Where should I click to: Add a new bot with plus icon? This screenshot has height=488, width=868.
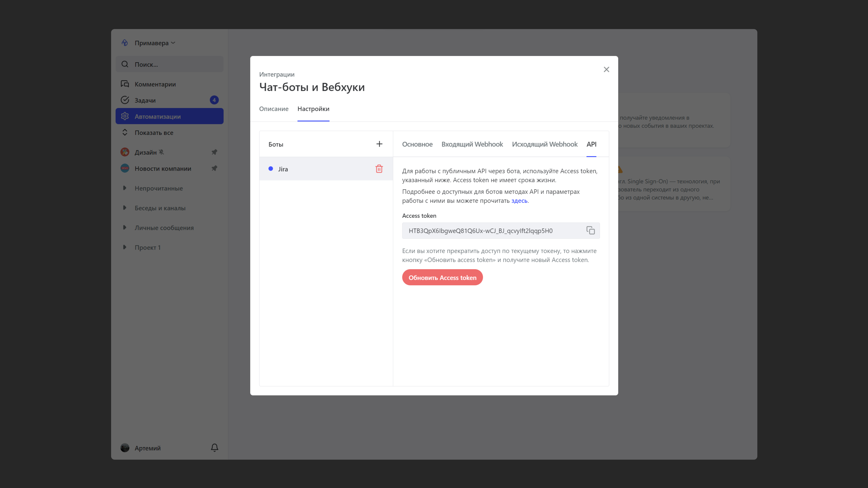[x=379, y=144]
